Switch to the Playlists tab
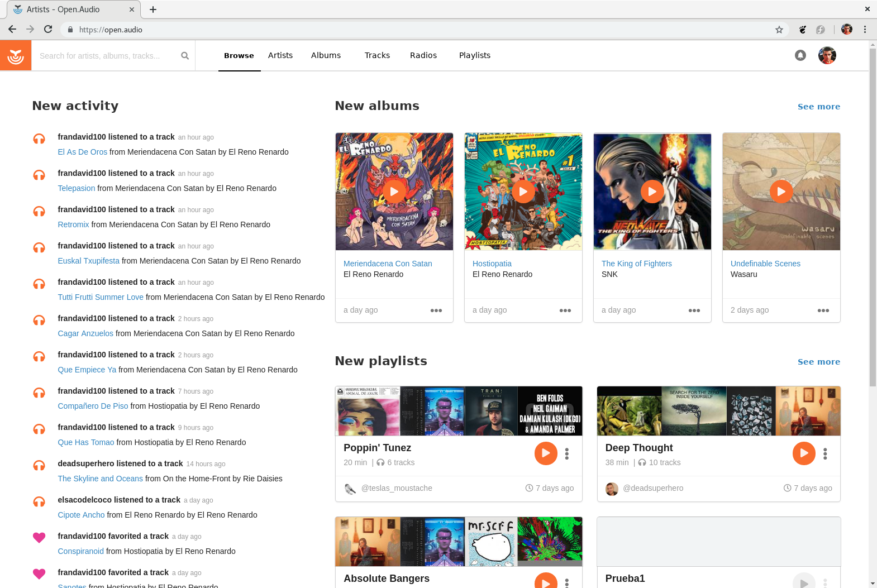 tap(475, 55)
